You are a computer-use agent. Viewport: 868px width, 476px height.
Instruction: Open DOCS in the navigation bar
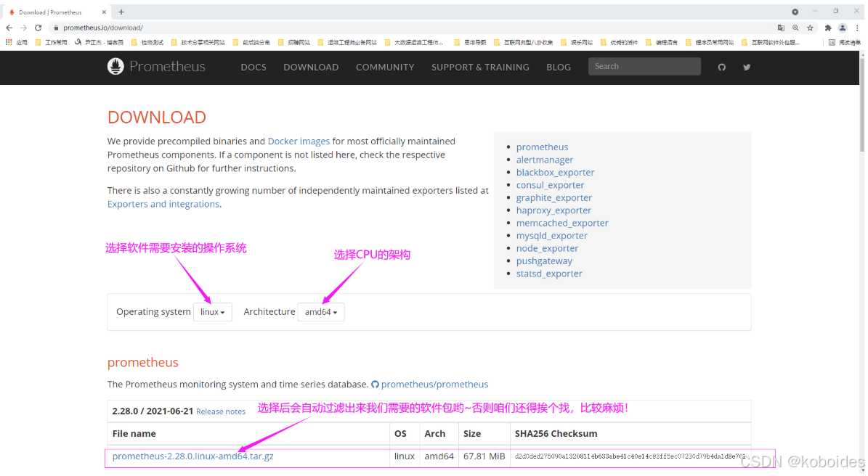(x=253, y=67)
